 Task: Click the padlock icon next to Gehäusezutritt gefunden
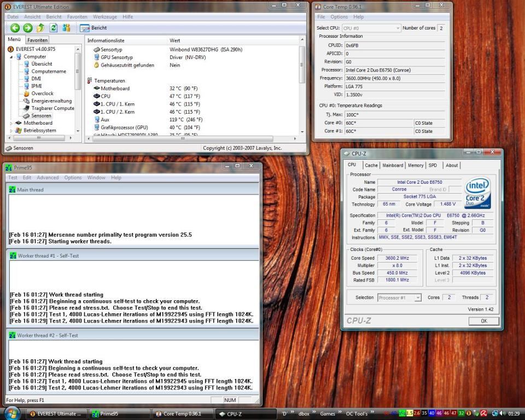(96, 65)
